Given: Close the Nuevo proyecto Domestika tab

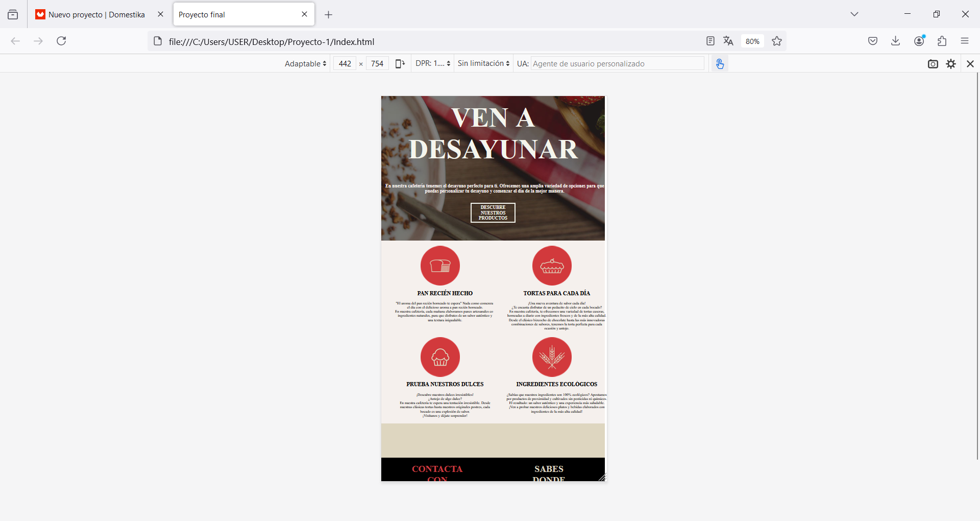Looking at the screenshot, I should pos(160,14).
